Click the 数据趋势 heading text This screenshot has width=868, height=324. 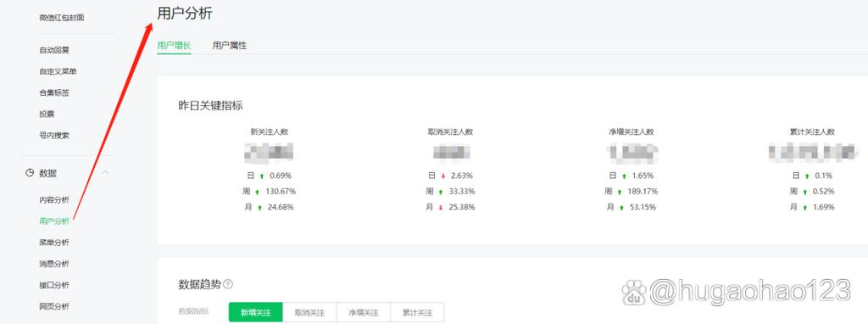(x=199, y=285)
